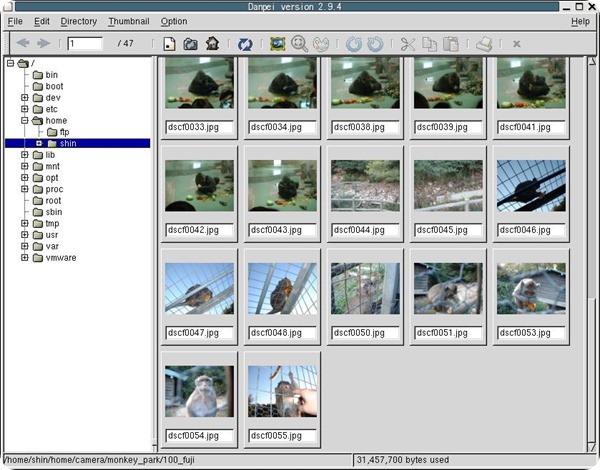Click the printer icon
The image size is (600, 470).
click(484, 44)
